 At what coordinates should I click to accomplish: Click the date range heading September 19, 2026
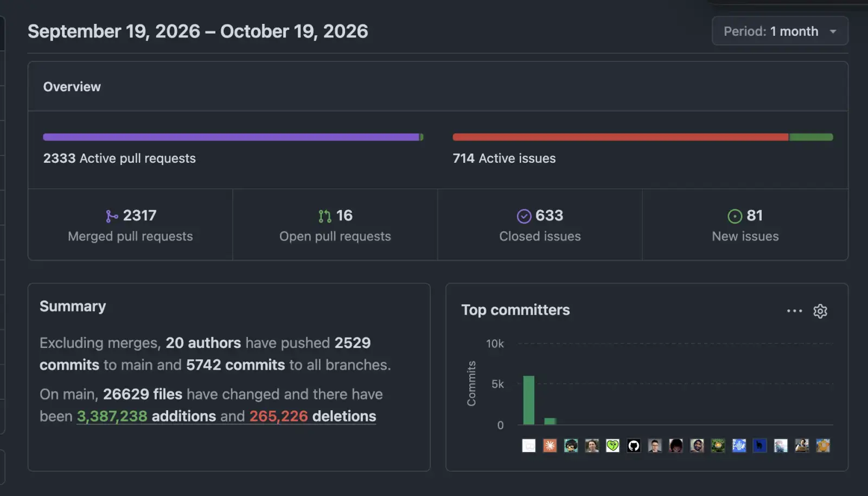[198, 31]
